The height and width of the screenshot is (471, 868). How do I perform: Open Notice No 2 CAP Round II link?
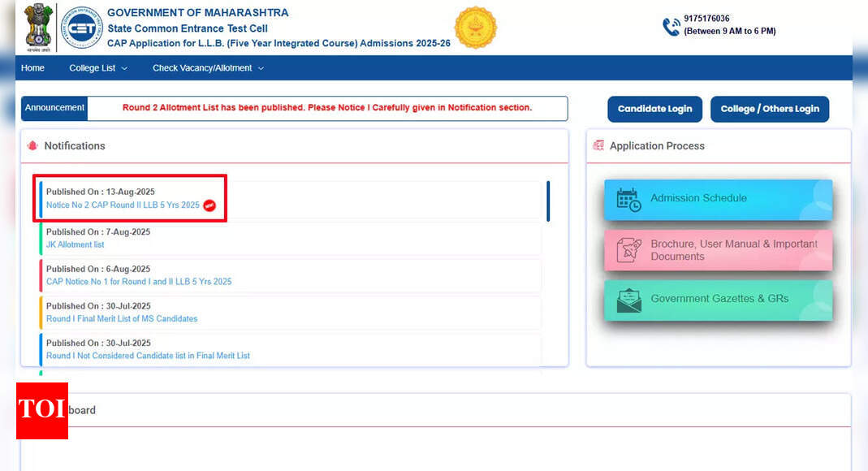coord(123,205)
